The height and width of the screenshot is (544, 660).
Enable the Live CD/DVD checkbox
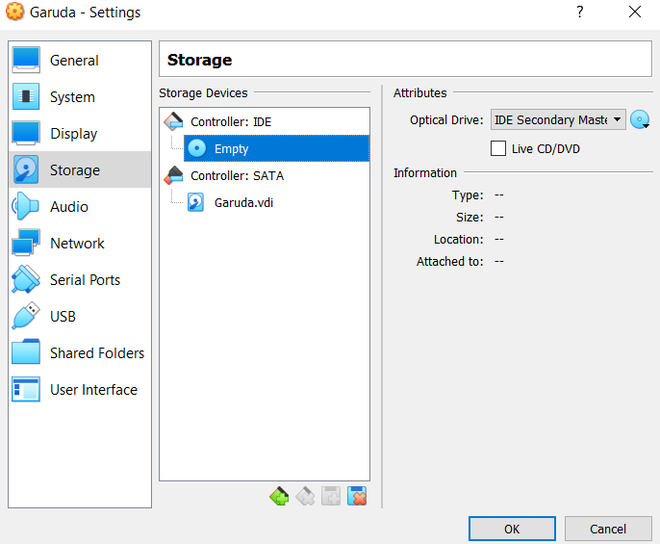(x=498, y=149)
